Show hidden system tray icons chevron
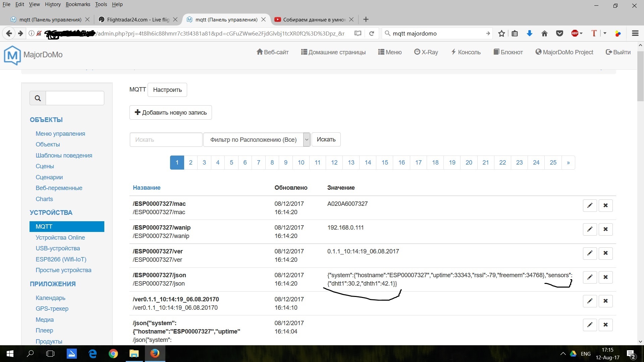The image size is (644, 362). pos(563,354)
